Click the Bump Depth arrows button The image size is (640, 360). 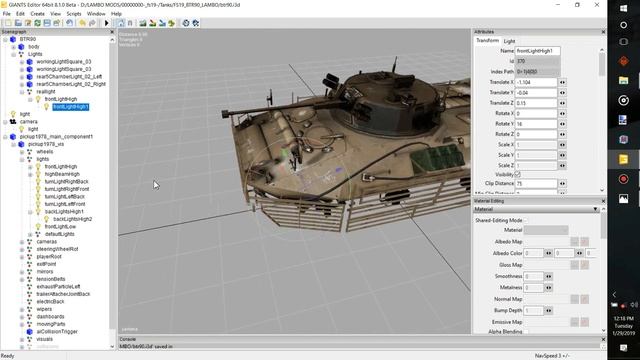(x=549, y=311)
